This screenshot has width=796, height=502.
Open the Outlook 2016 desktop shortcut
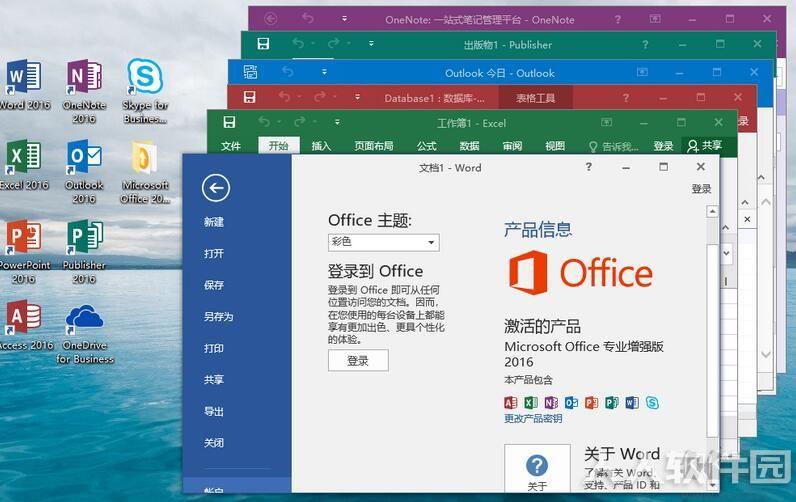pos(84,171)
